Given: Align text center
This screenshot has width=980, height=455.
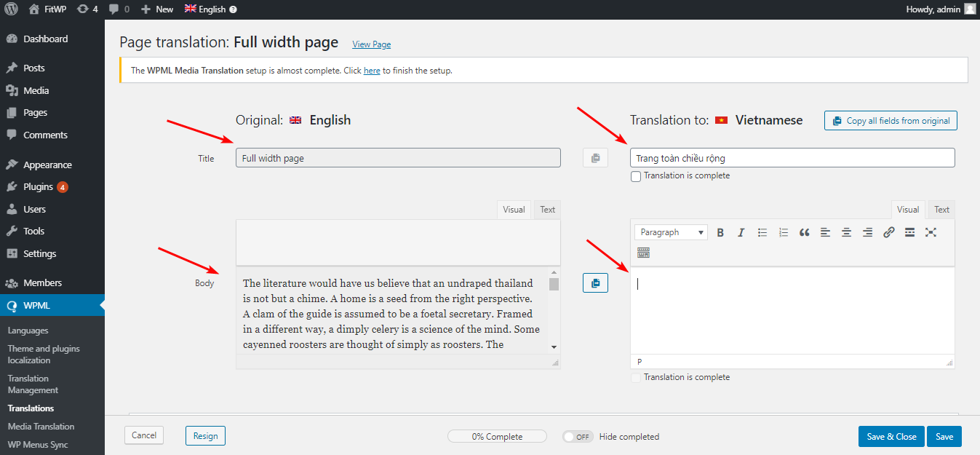Looking at the screenshot, I should pyautogui.click(x=847, y=232).
